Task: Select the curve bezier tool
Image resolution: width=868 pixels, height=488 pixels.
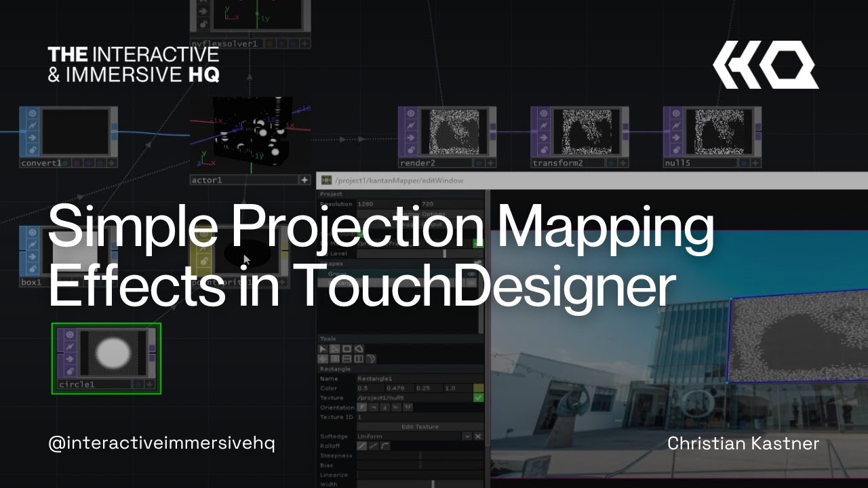Action: (370, 359)
